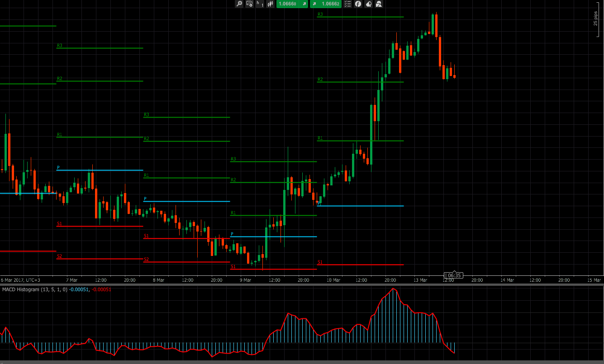Open the h1 timeframe selector

pyautogui.click(x=260, y=4)
